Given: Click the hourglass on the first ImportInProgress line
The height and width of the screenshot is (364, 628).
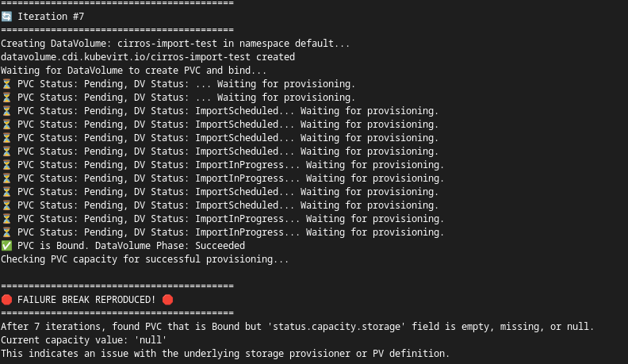Looking at the screenshot, I should [x=6, y=165].
